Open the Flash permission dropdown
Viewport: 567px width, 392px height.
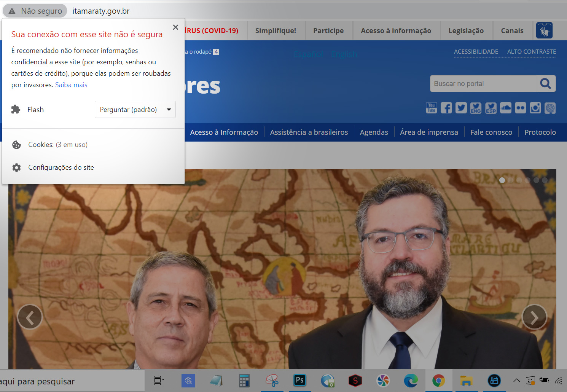(135, 110)
